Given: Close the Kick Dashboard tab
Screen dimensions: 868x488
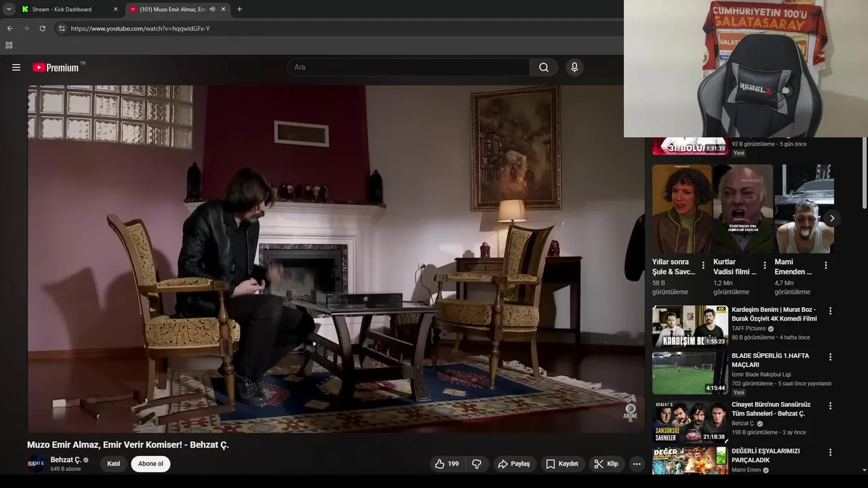Looking at the screenshot, I should click(x=115, y=9).
